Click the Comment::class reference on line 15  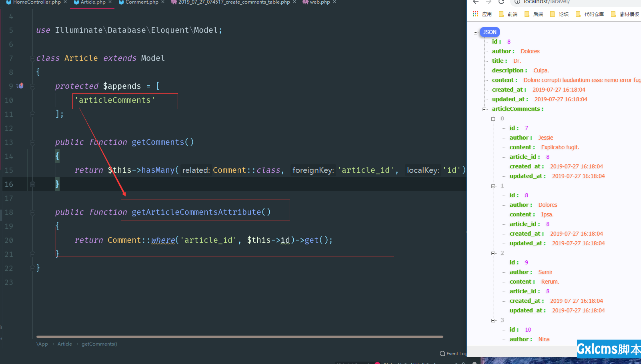pyautogui.click(x=246, y=170)
